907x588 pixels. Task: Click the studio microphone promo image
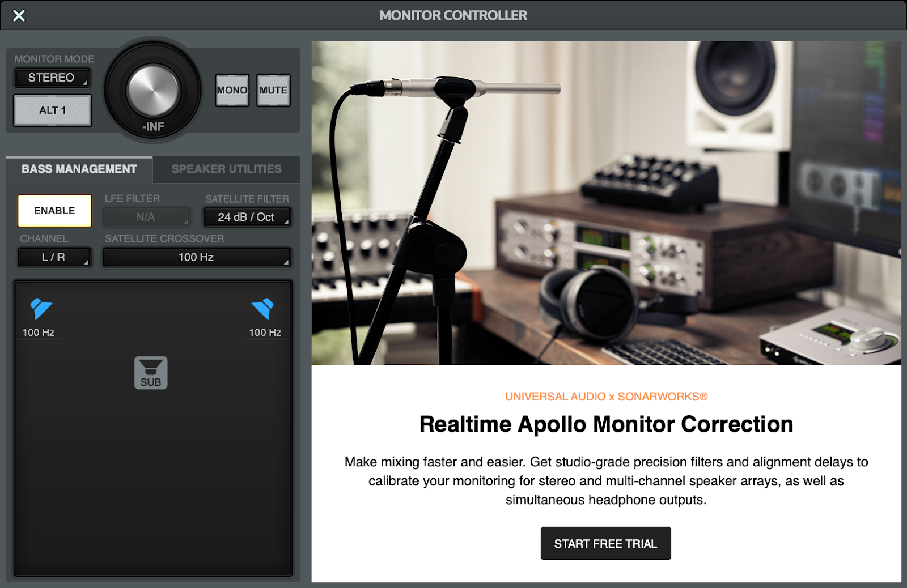[x=606, y=203]
